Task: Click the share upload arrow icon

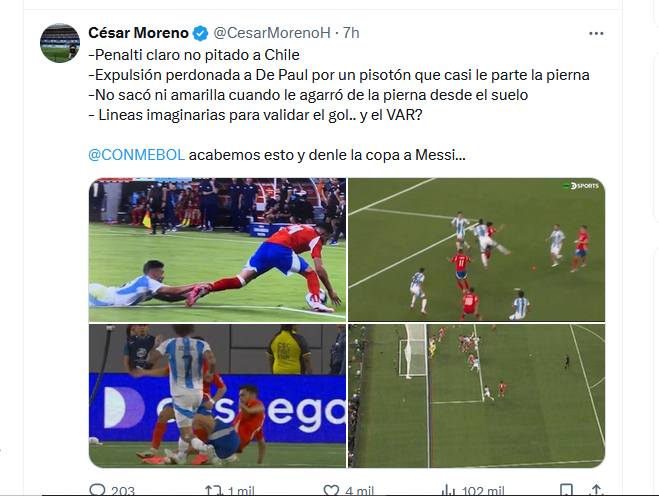Action: tap(596, 490)
